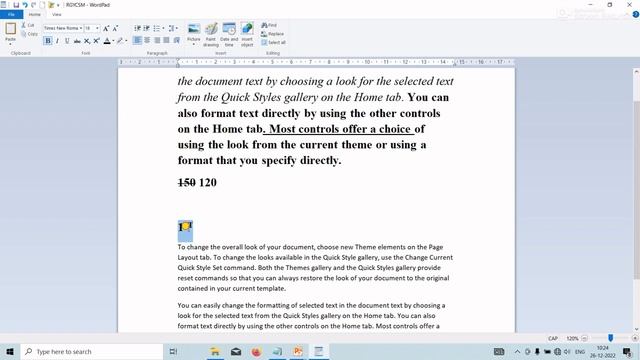This screenshot has height=360, width=640.
Task: Click the Line spacing icon
Action: 173,28
